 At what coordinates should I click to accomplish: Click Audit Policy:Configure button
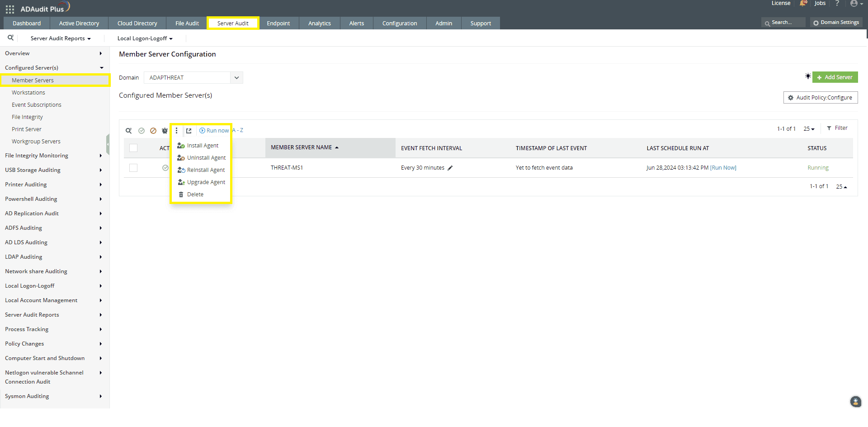coord(821,98)
